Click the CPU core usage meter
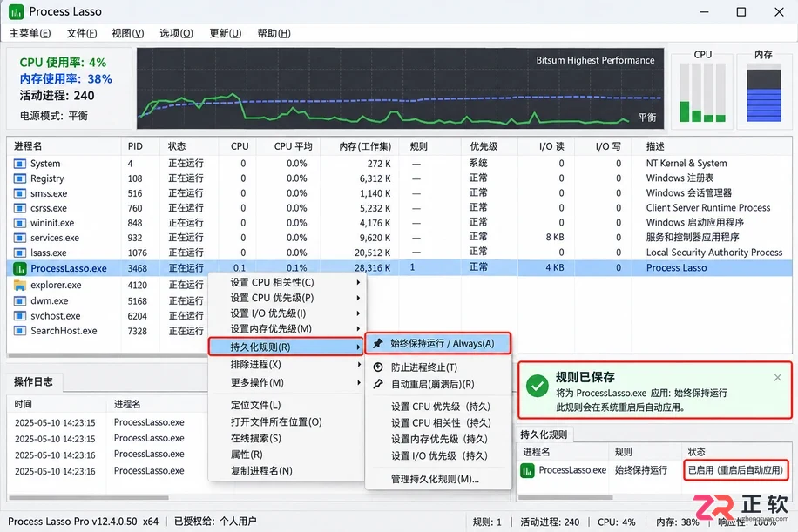The width and height of the screenshot is (798, 532). (702, 92)
